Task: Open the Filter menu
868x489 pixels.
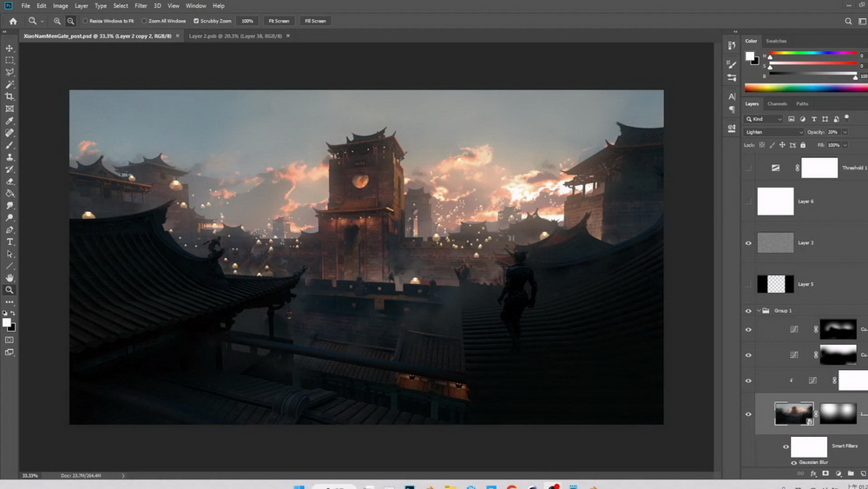Action: [141, 5]
